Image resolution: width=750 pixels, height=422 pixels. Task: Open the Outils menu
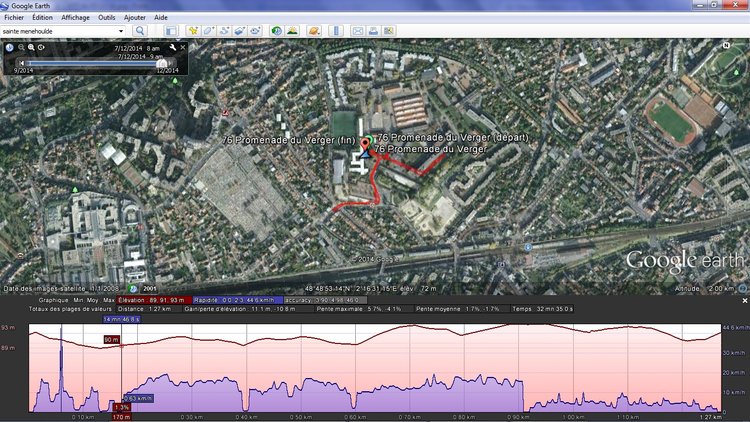coord(107,17)
